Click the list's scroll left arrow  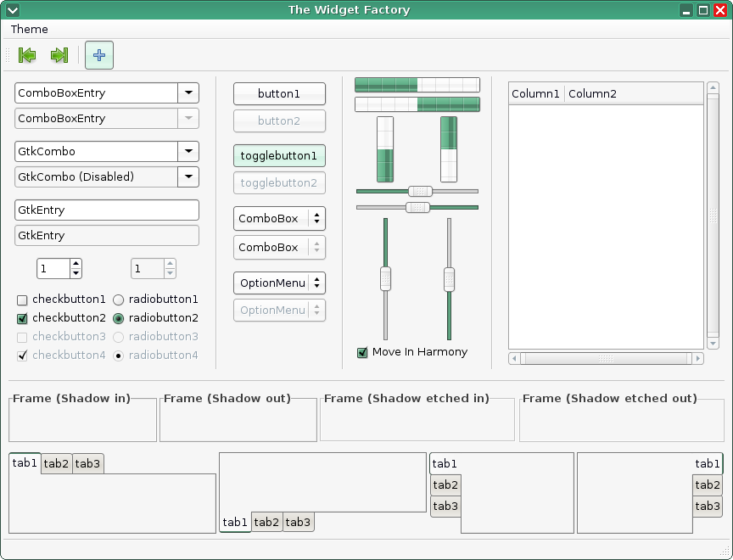click(x=514, y=359)
